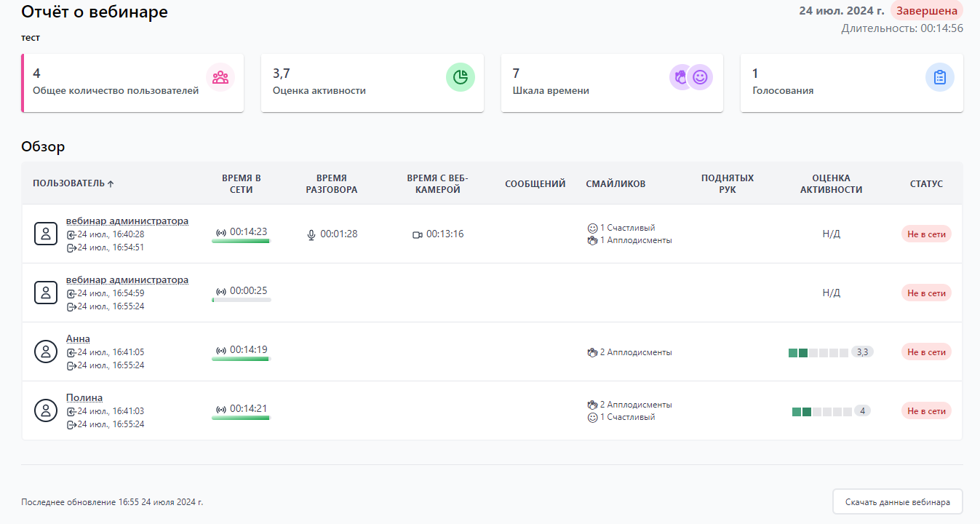Screen dimensions: 980x524
Task: Open the Голосования summary card
Action: click(851, 83)
